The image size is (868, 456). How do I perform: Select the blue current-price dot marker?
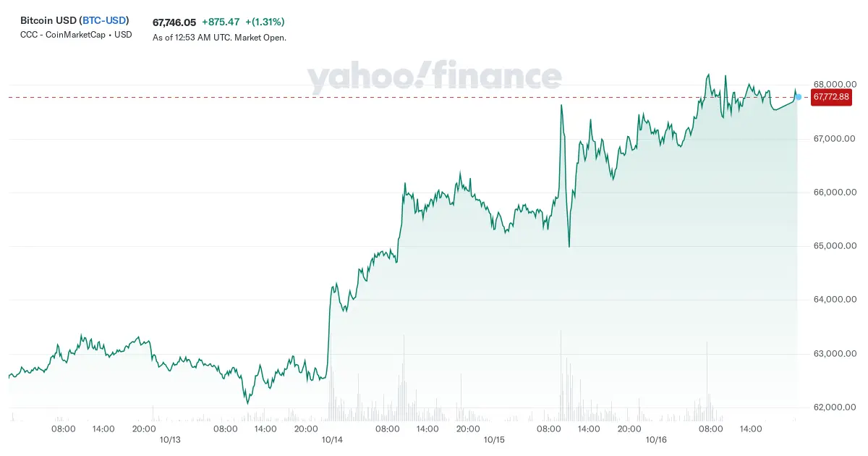[798, 96]
